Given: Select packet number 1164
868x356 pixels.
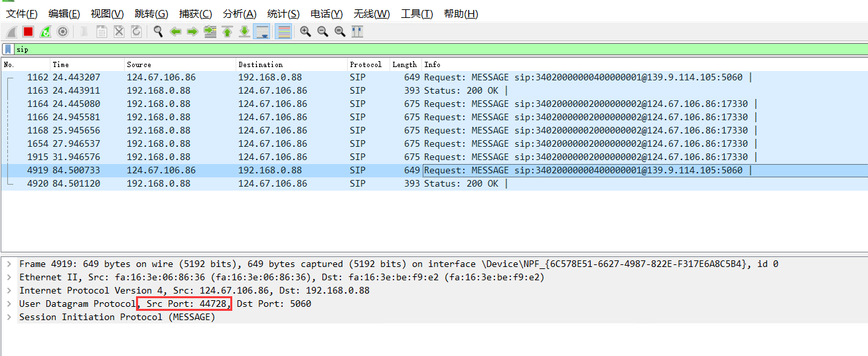Looking at the screenshot, I should (434, 104).
